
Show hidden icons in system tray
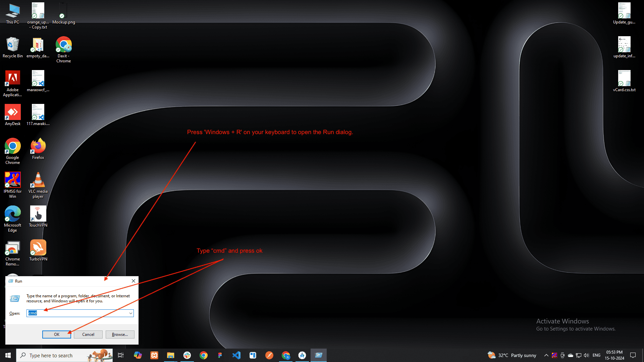coord(546,355)
